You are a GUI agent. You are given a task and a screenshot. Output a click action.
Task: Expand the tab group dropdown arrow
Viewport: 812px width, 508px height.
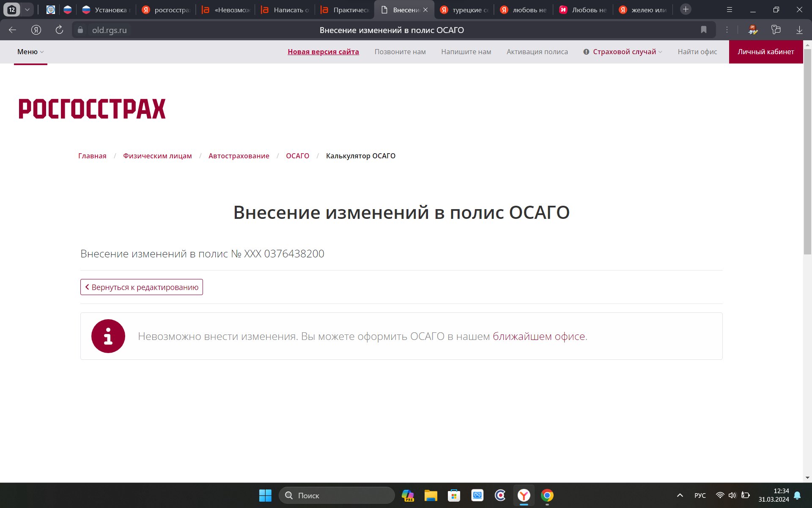point(27,9)
